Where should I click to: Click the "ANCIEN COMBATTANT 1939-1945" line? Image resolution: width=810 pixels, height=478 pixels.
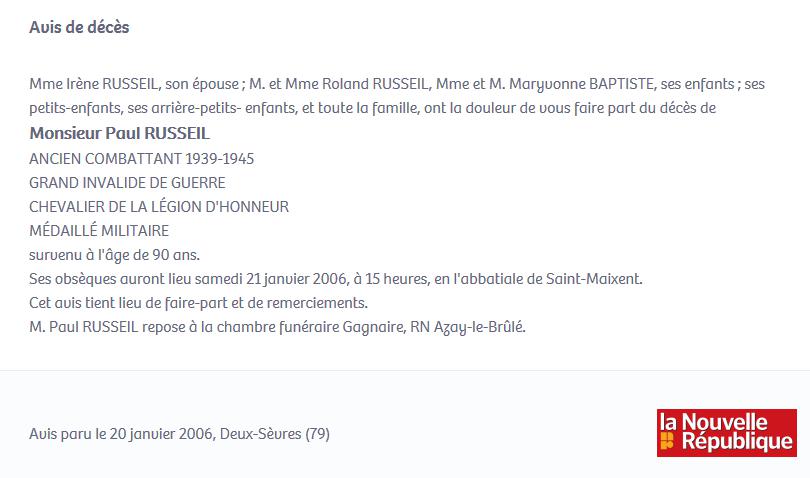(x=142, y=159)
